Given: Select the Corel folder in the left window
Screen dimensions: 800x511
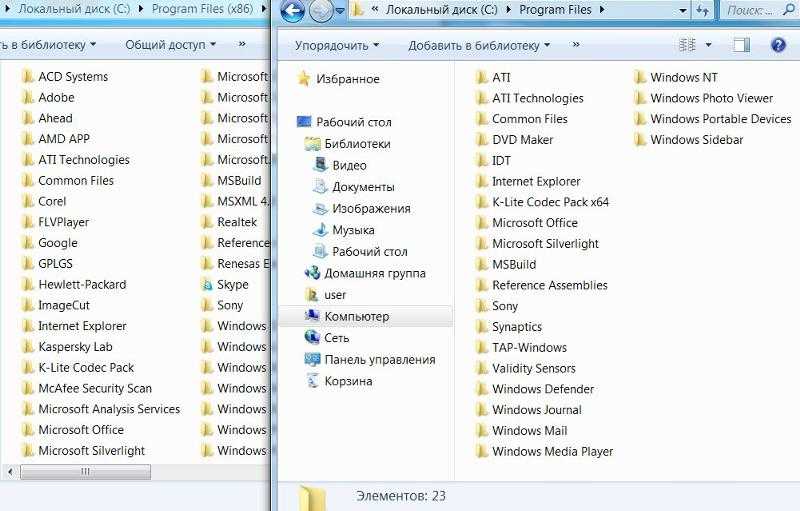Looking at the screenshot, I should pyautogui.click(x=44, y=201).
